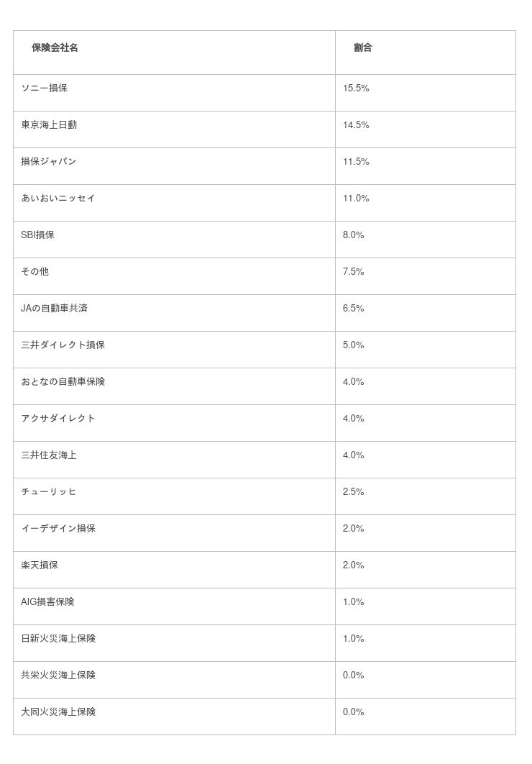Select the 14.5% percentage cell
Screen dimensions: 532x764
click(356, 125)
